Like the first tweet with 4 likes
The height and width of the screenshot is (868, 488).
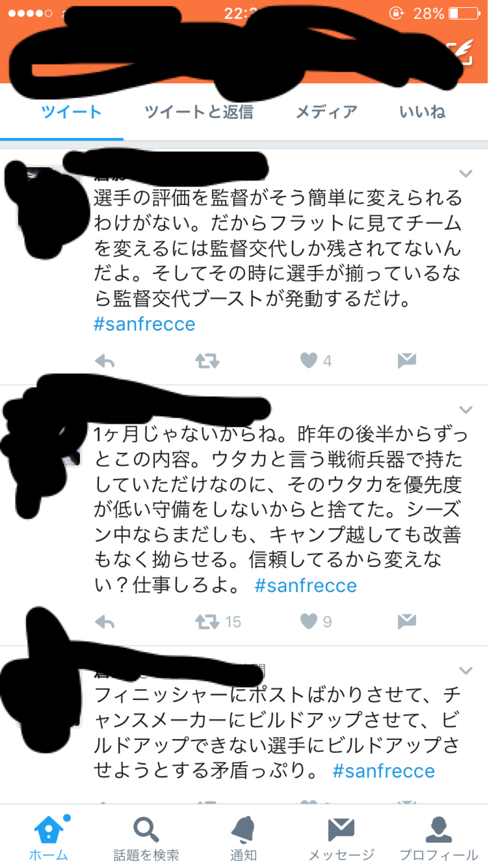[x=309, y=361]
